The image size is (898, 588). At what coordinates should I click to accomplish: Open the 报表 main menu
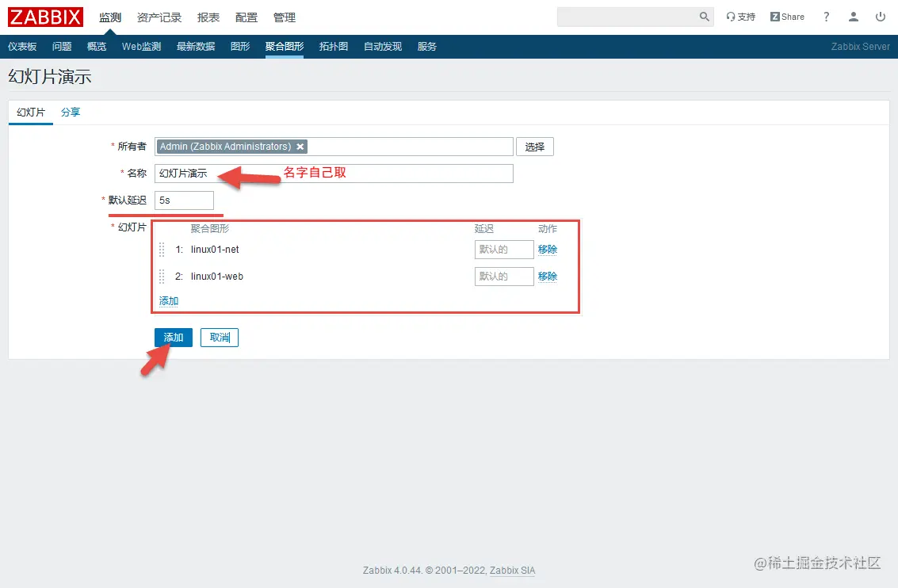click(208, 17)
